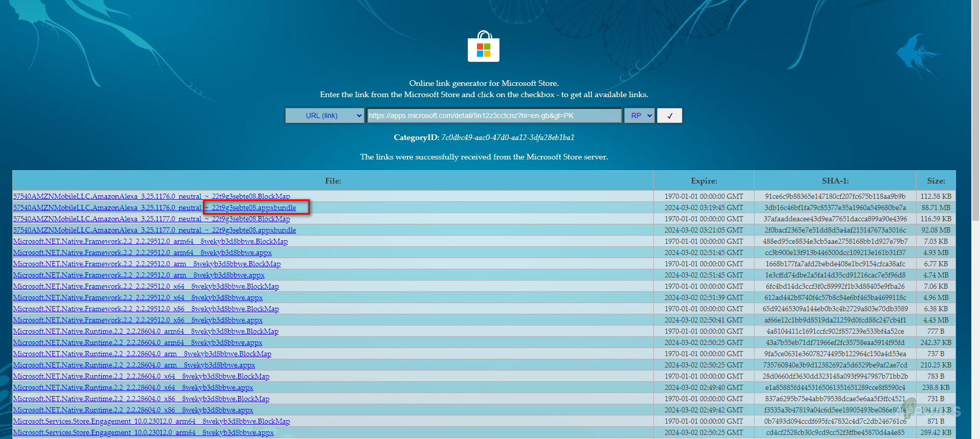Click the SHA-1 hash starting with cc3b900e
The height and width of the screenshot is (439, 980).
(835, 252)
